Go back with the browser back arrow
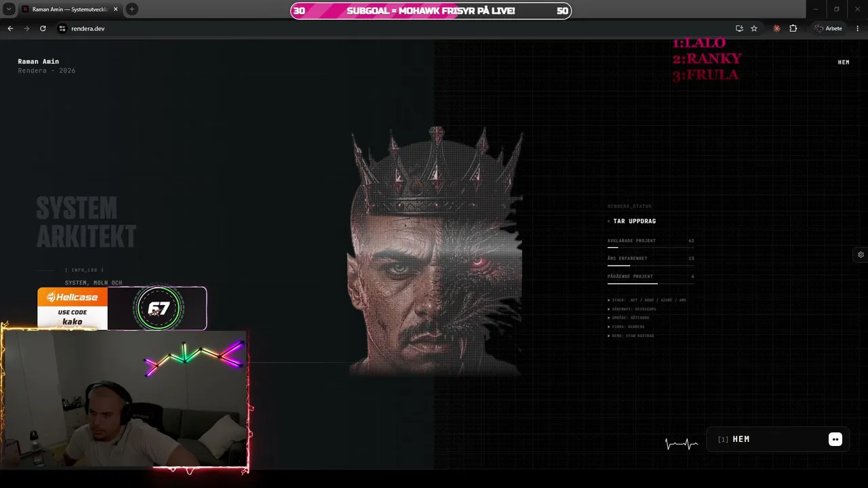Image resolution: width=868 pixels, height=488 pixels. tap(10, 28)
